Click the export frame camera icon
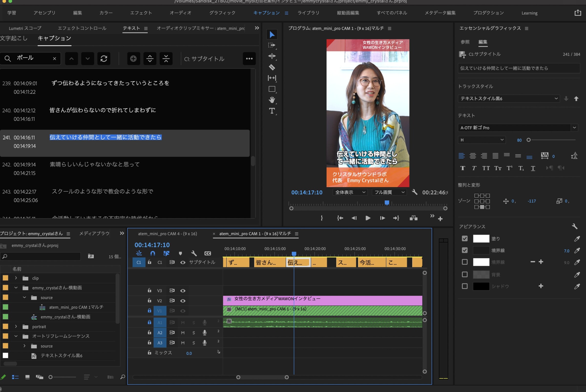 413,218
